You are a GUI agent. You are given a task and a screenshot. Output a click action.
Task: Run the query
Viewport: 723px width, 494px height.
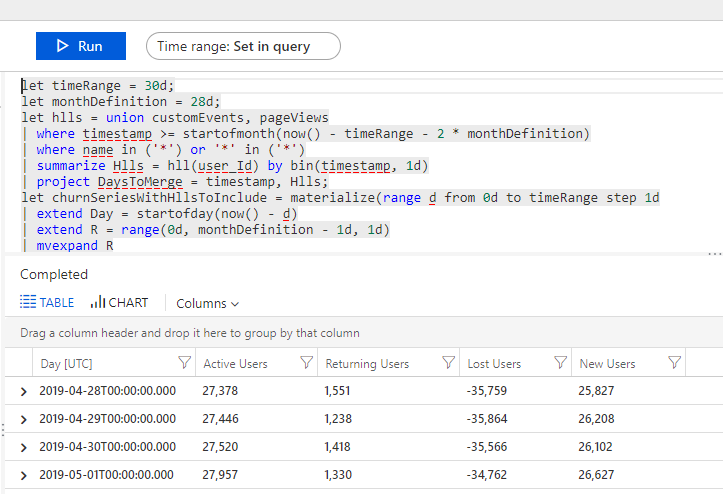[x=81, y=46]
